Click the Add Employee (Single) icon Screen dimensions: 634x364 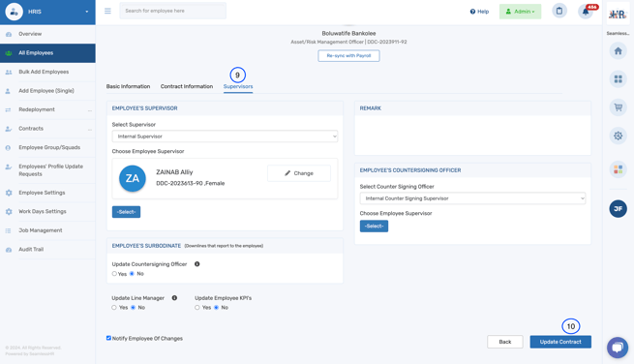click(8, 91)
